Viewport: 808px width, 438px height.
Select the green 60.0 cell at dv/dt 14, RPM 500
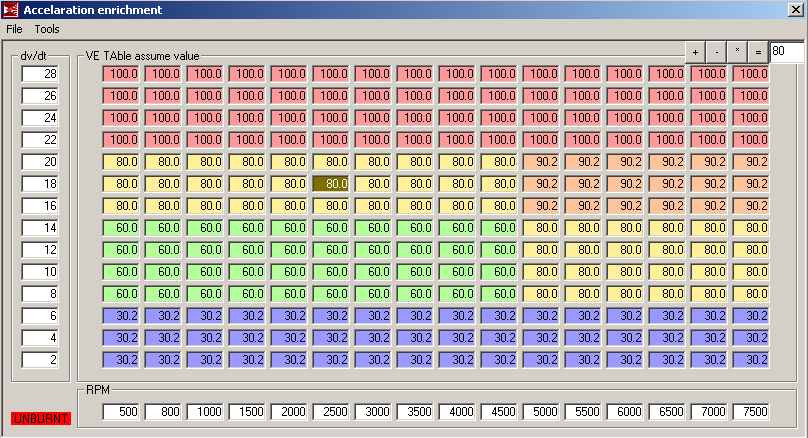(x=122, y=227)
